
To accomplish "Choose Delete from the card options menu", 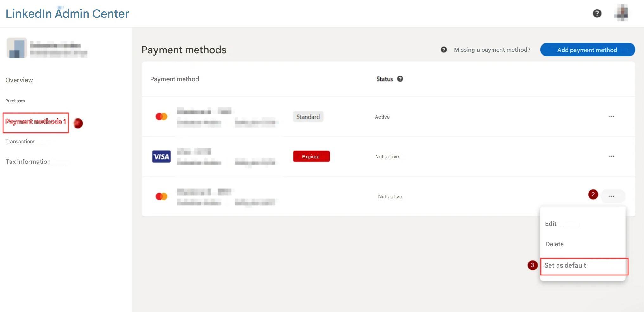I will pos(554,244).
